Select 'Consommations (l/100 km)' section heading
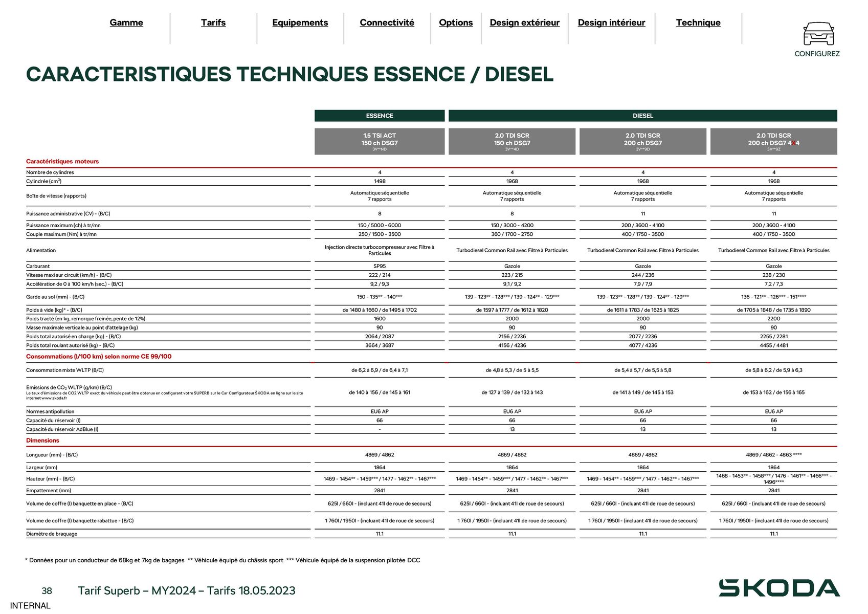868x614 pixels. click(x=99, y=357)
